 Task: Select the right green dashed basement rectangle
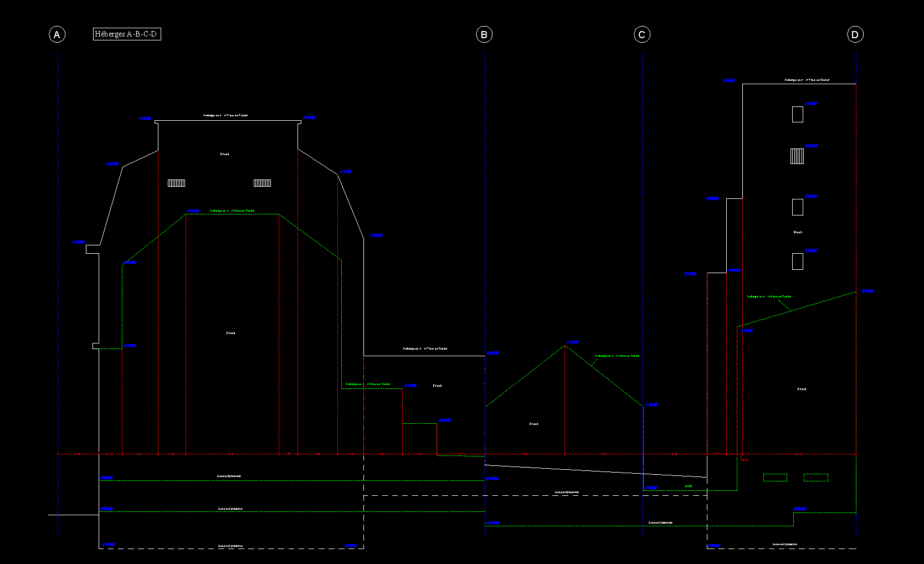(815, 478)
